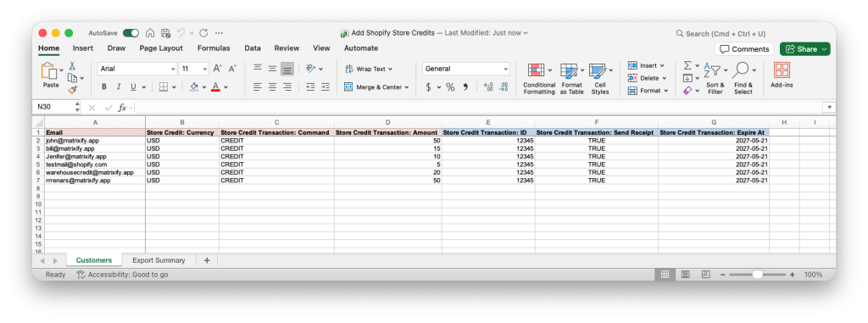Click the Insert Function fx icon

coord(122,108)
